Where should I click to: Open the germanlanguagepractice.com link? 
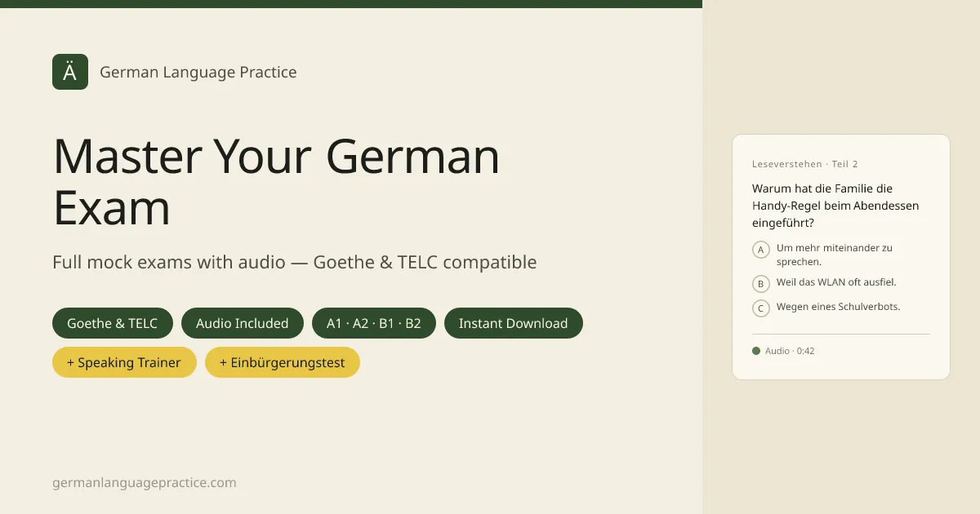point(145,482)
